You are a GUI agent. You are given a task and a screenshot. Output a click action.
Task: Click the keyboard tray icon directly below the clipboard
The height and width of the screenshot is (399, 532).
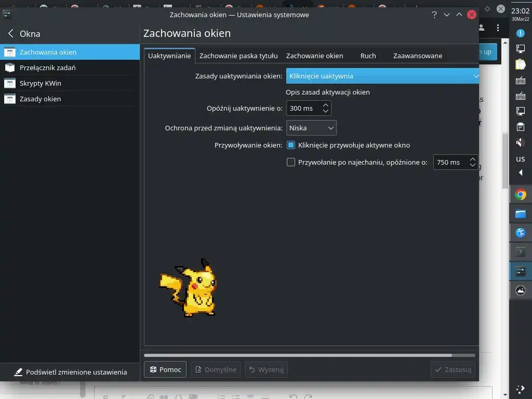(520, 81)
